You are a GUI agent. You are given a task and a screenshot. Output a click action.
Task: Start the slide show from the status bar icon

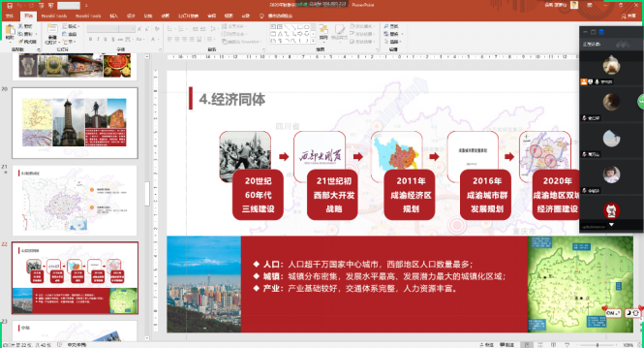tap(567, 345)
